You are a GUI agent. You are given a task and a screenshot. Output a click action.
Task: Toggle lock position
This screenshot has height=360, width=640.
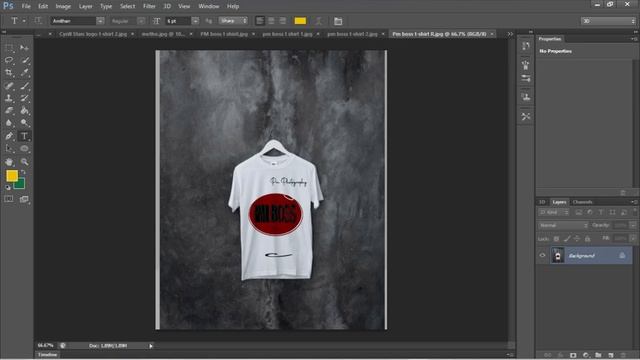[577, 239]
